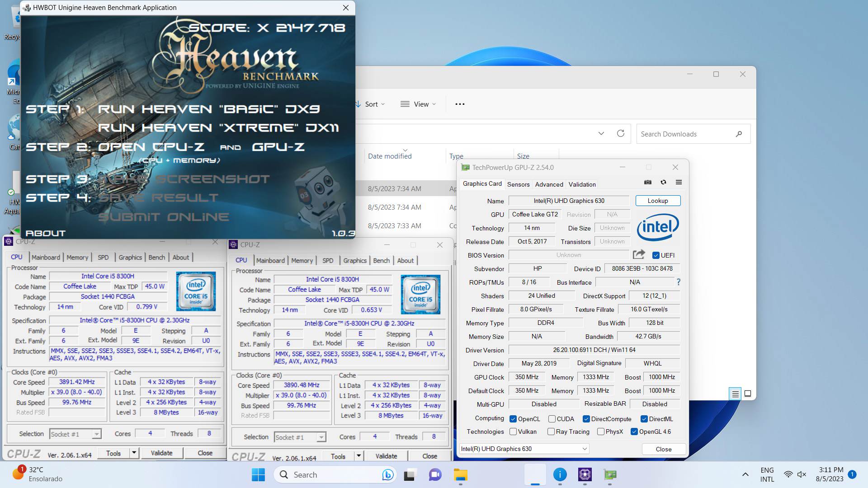Open Socket selection in right CPU-Z

pyautogui.click(x=300, y=437)
